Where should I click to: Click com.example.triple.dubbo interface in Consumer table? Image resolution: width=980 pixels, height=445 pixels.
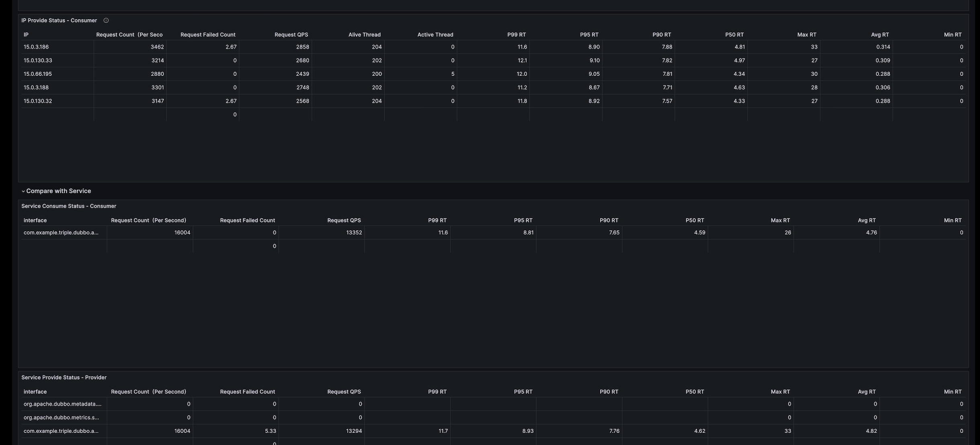click(61, 233)
